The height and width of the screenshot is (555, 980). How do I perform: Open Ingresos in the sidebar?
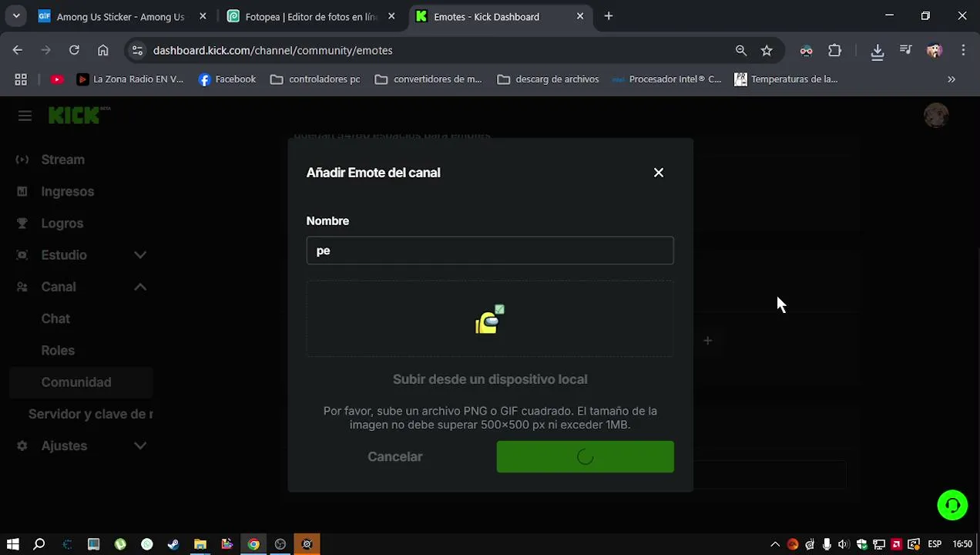click(68, 191)
